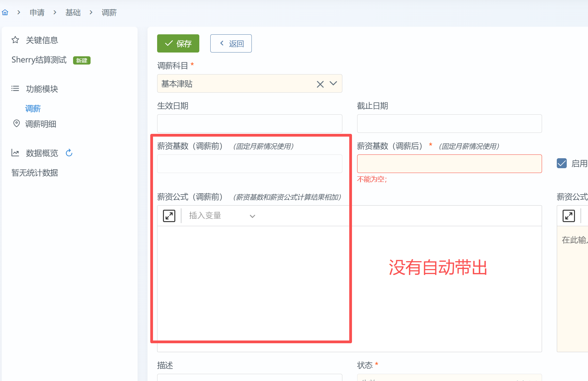
Task: Select 调薪 in the sidebar menu
Action: 33,109
